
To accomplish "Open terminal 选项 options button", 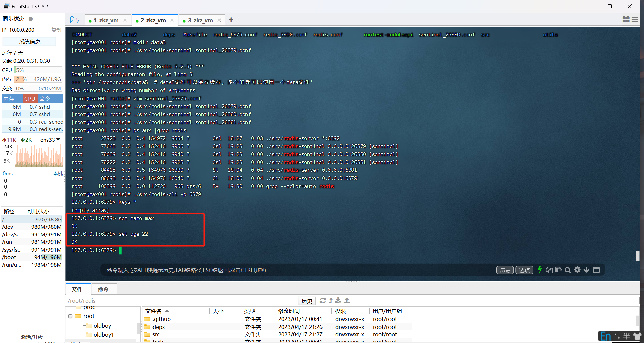I will (524, 270).
